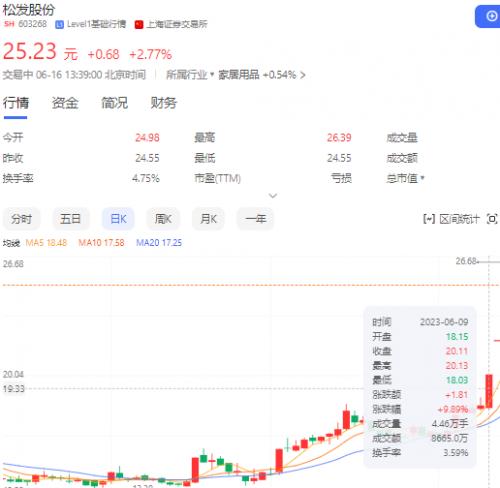
Task: Open the fullscreen chart icon
Action: (x=492, y=219)
